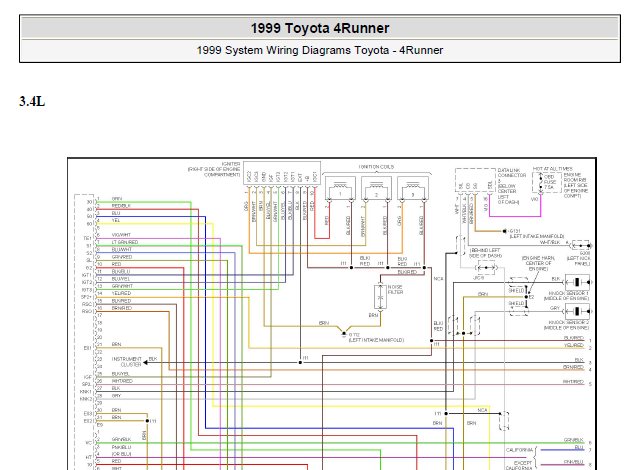Click 'LT GRN/RED' wire label at pin 7
Viewport: 624px width, 470px height.
(x=125, y=242)
